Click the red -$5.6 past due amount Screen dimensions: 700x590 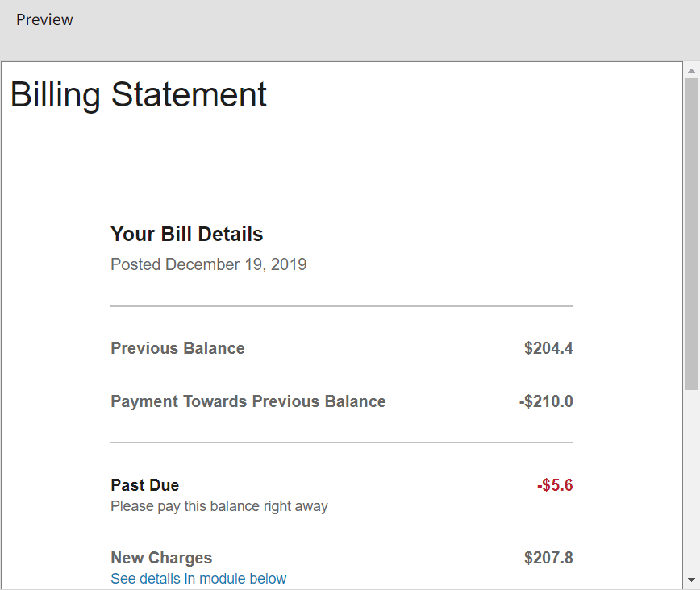pyautogui.click(x=555, y=485)
